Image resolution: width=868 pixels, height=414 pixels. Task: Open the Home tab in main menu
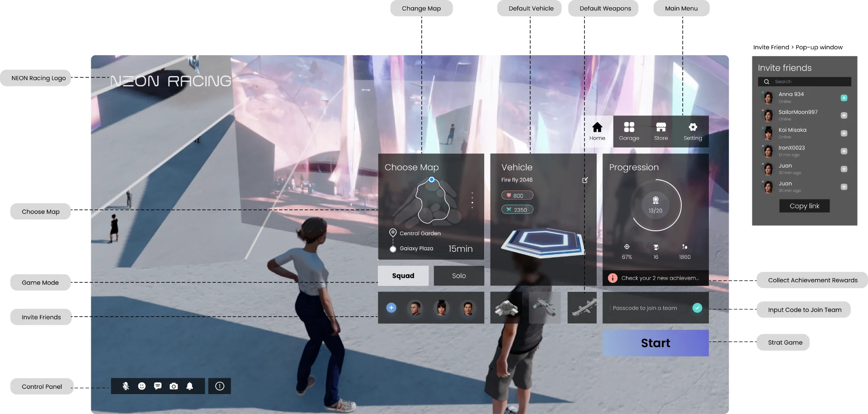(x=597, y=131)
